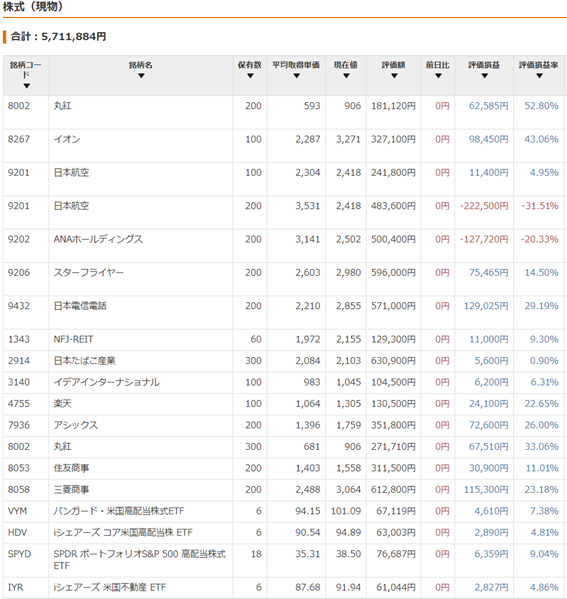
Task: Click holding quantity 18
Action: [x=256, y=554]
